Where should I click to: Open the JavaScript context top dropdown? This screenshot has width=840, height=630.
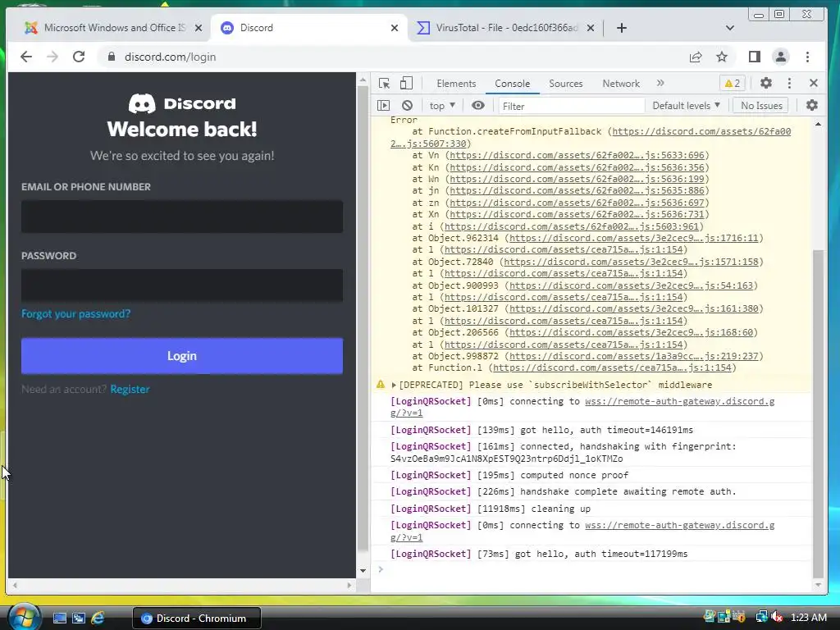[442, 106]
